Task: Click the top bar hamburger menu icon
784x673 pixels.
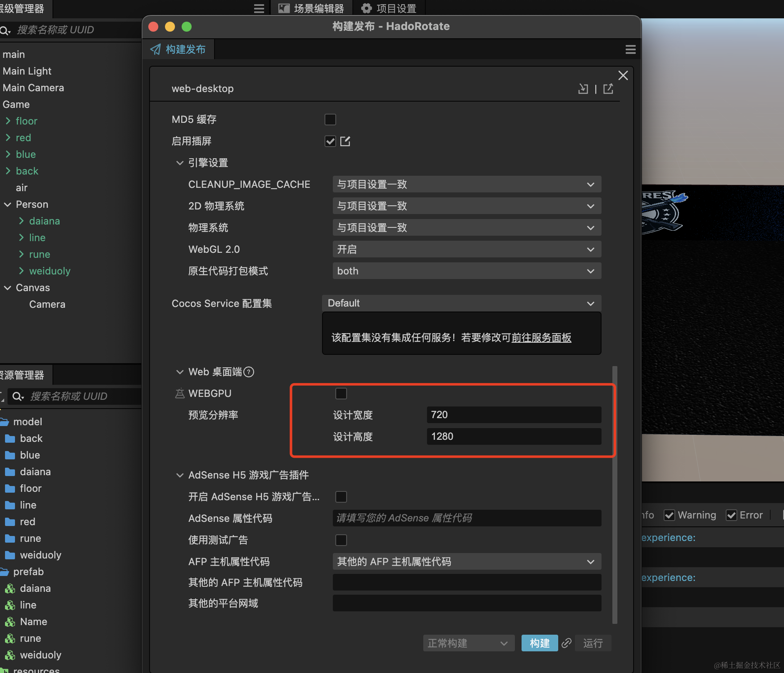Action: 259,9
